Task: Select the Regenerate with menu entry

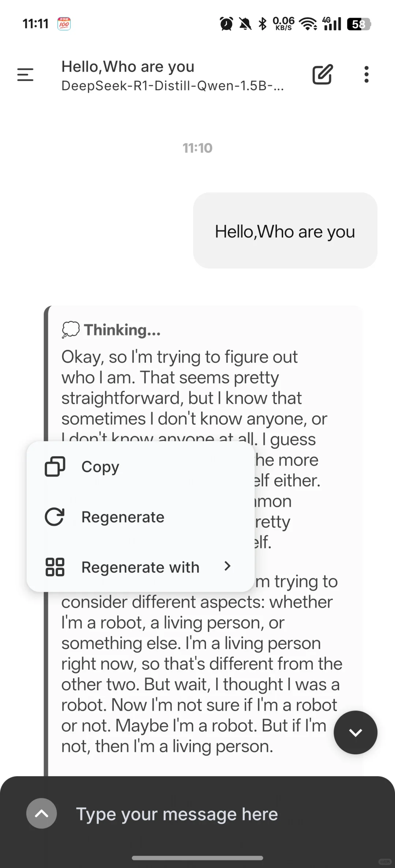Action: coord(140,567)
